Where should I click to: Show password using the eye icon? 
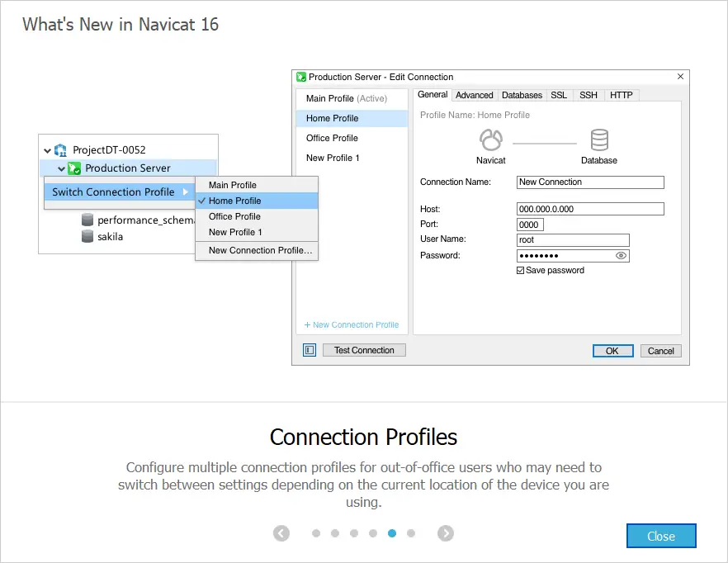click(621, 256)
